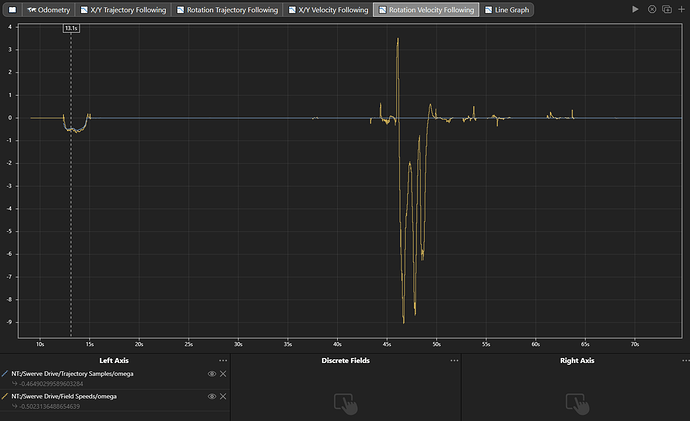The image size is (690, 421).
Task: Open the Line Graph tab
Action: (507, 10)
